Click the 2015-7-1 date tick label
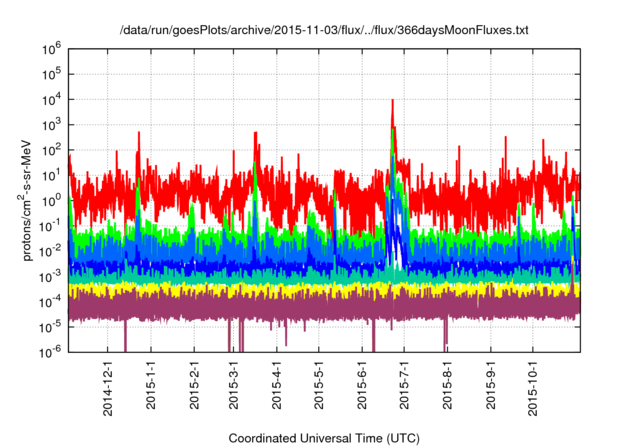 (x=404, y=385)
